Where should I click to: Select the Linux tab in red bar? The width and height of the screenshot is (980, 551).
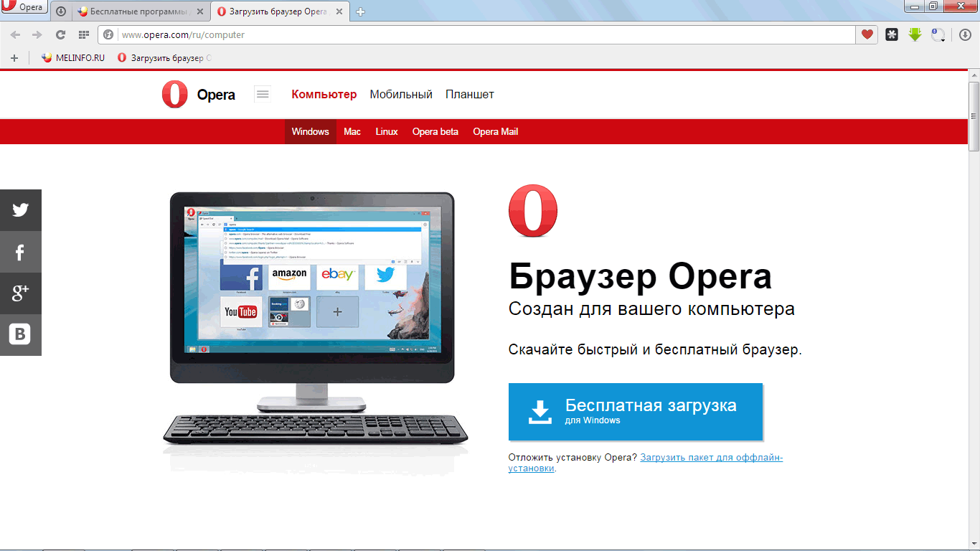tap(387, 132)
